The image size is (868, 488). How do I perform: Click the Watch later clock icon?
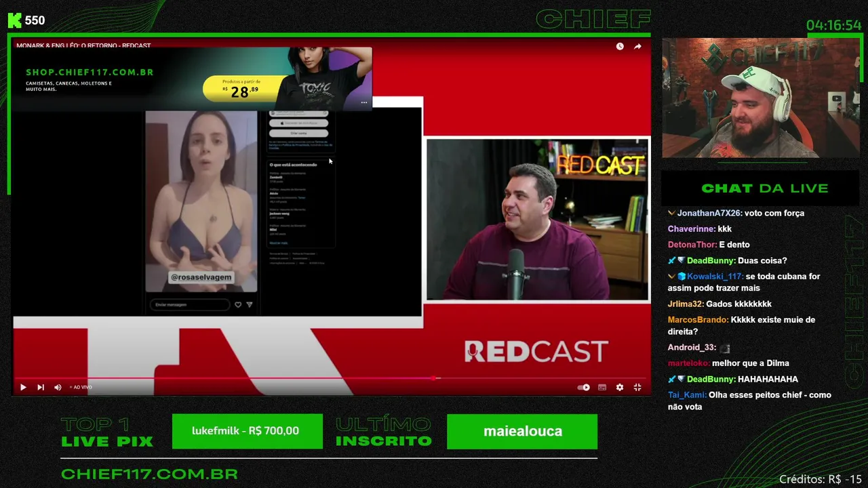620,46
